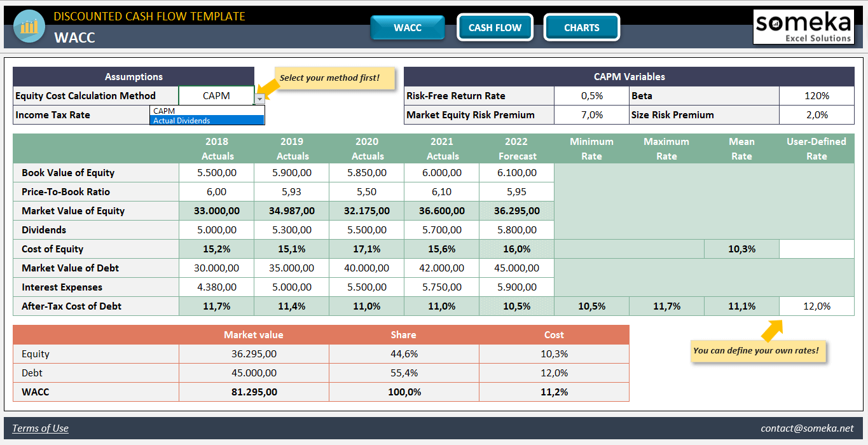Open the Equity Cost Calculation Method dropdown
The image size is (868, 445).
tap(259, 96)
